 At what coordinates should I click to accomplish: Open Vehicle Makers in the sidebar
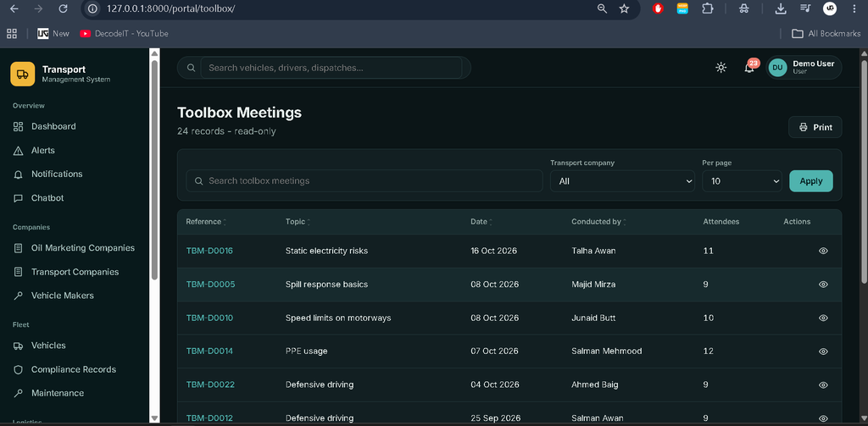point(63,296)
